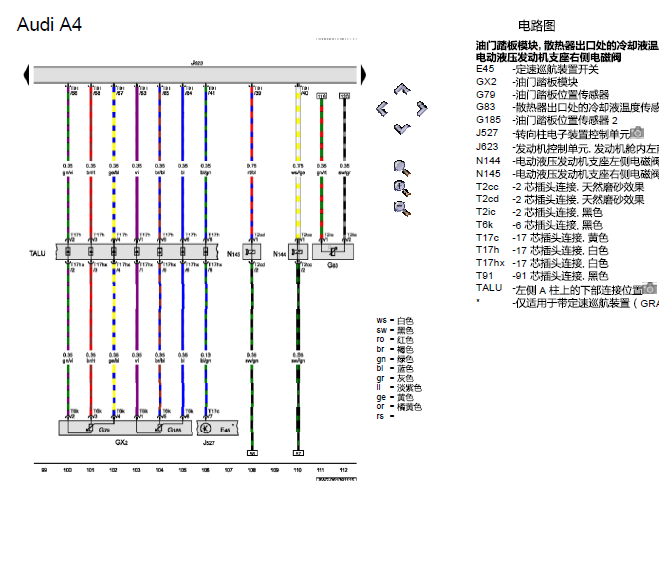Select the G83 temperature sensor symbol

[333, 252]
